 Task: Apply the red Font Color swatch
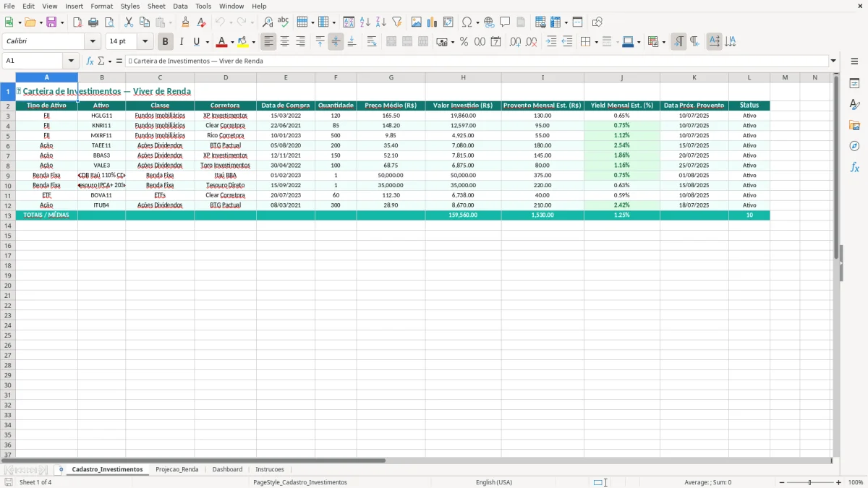tap(222, 42)
